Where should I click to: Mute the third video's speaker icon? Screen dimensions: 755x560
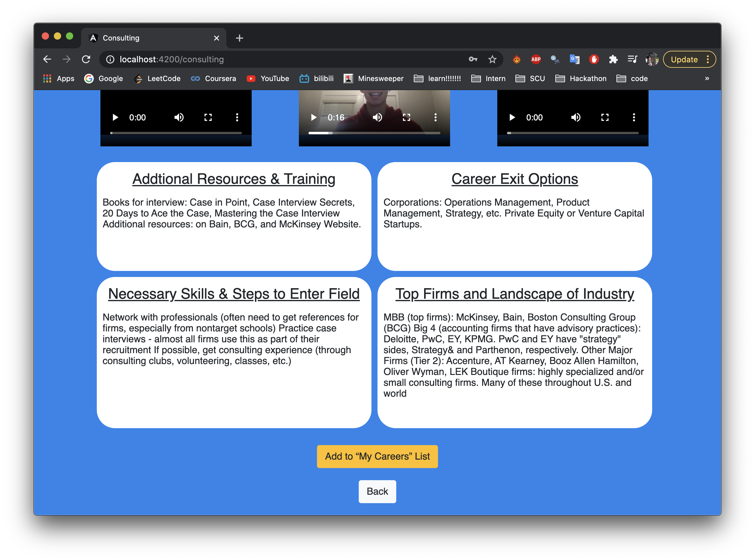[576, 118]
